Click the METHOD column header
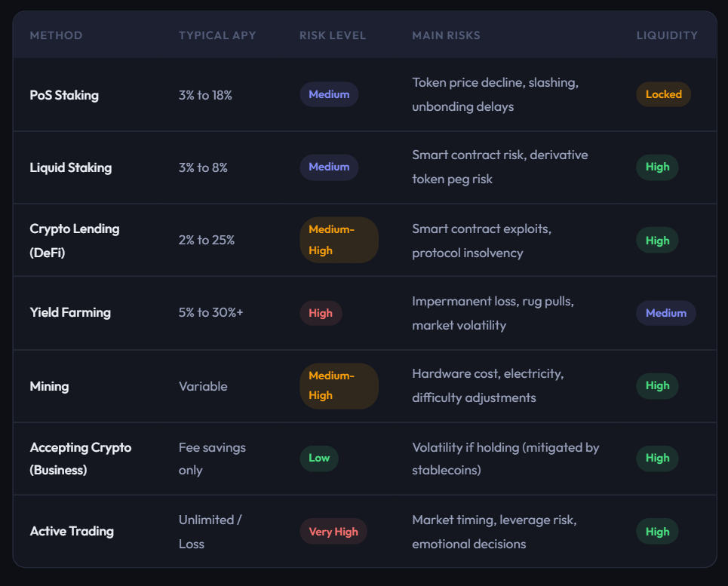 pos(56,35)
